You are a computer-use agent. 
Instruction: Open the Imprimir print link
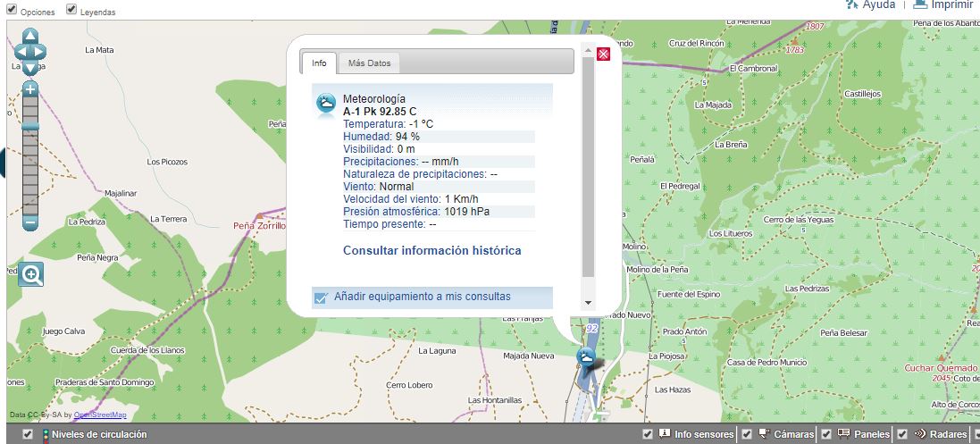point(954,4)
